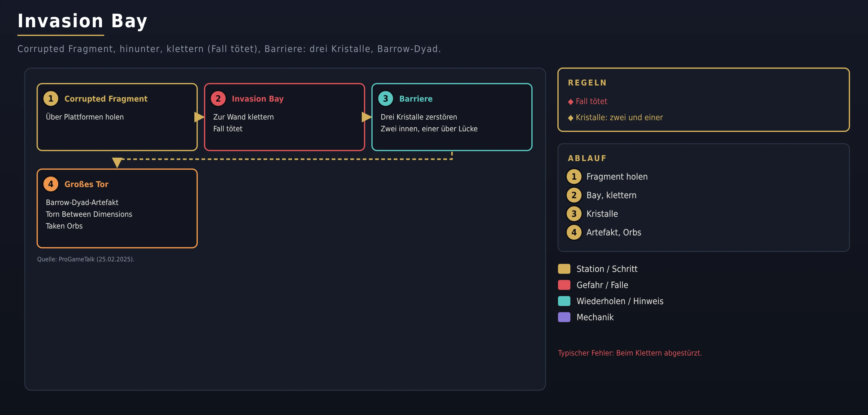
Task: Click the Fragment holen step label
Action: [617, 177]
